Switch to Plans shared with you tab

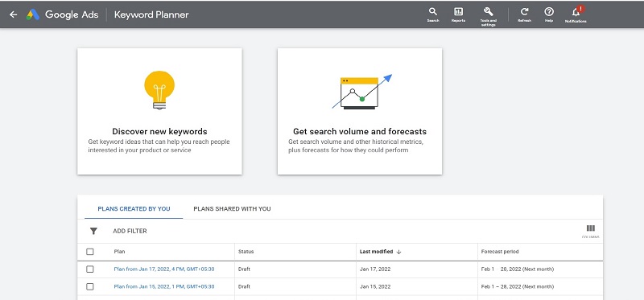[232, 209]
